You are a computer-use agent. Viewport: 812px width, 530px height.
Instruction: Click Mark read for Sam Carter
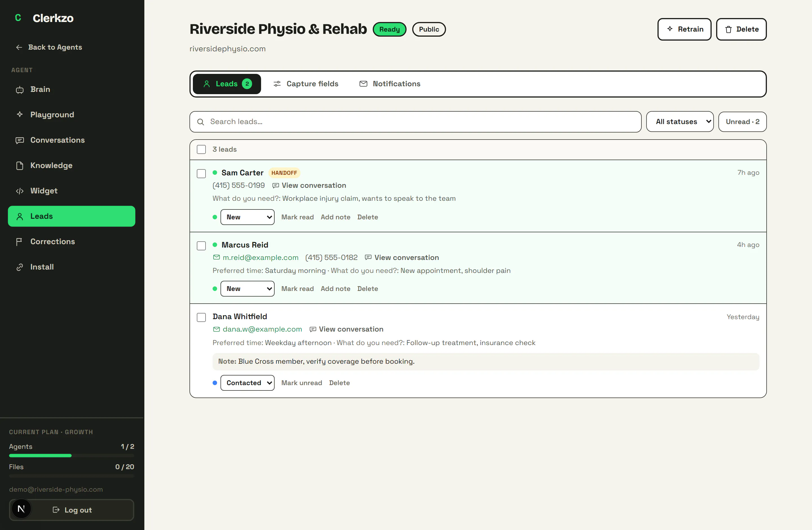coord(297,217)
